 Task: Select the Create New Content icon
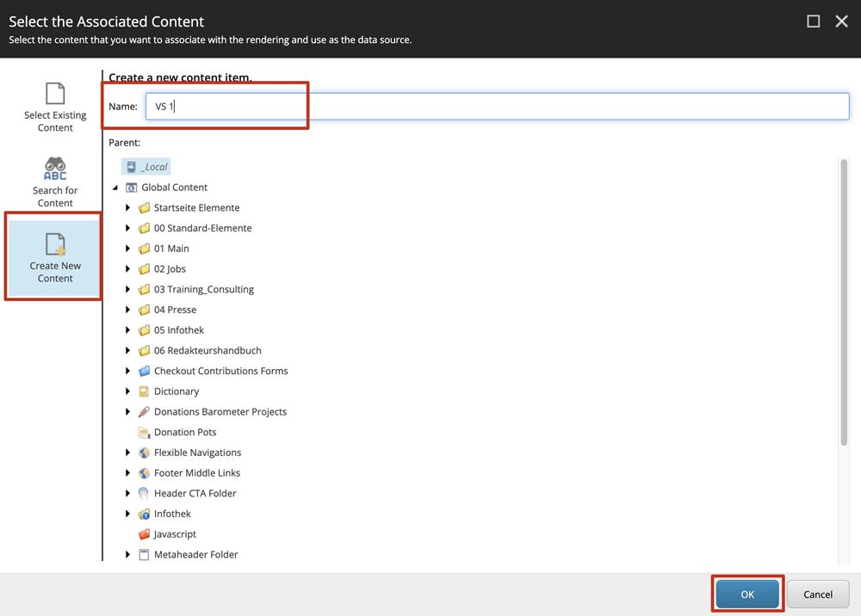coord(55,244)
